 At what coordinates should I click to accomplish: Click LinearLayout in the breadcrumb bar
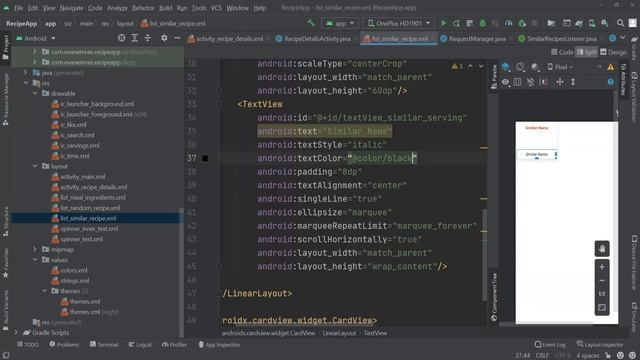(x=339, y=333)
